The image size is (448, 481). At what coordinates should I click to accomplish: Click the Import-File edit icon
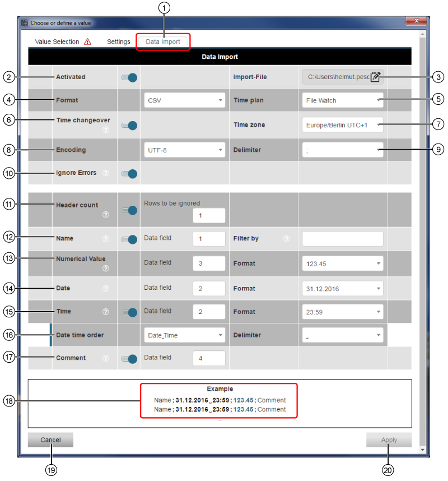coord(376,77)
